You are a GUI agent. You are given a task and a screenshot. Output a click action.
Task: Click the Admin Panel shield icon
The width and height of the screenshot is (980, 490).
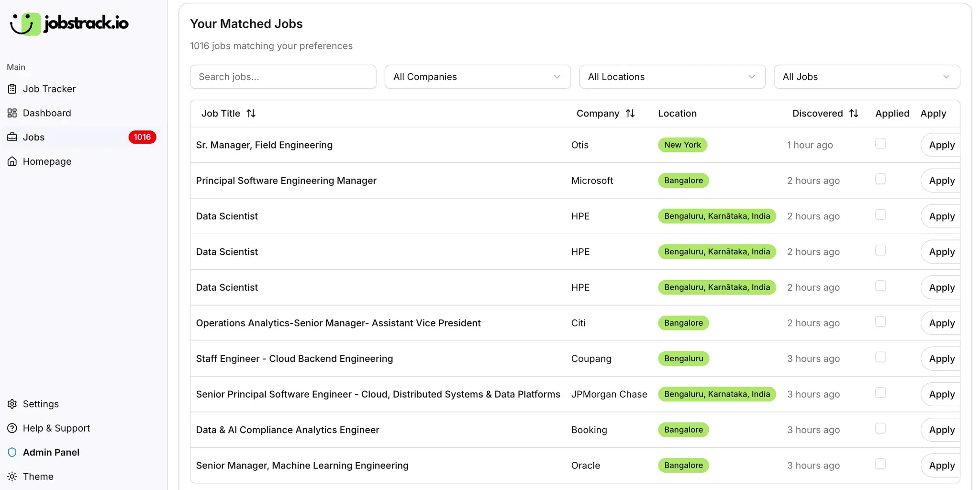point(12,452)
